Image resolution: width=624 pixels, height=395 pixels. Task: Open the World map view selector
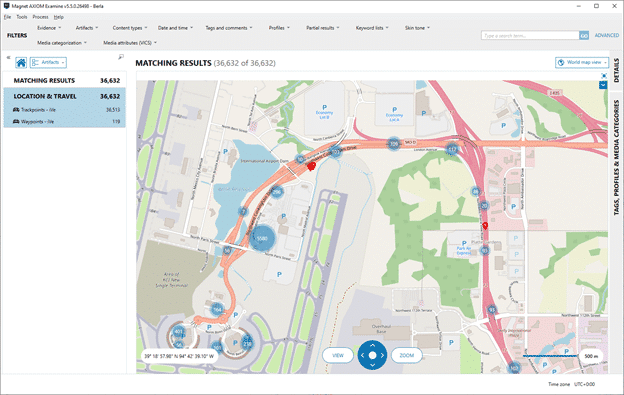point(582,62)
